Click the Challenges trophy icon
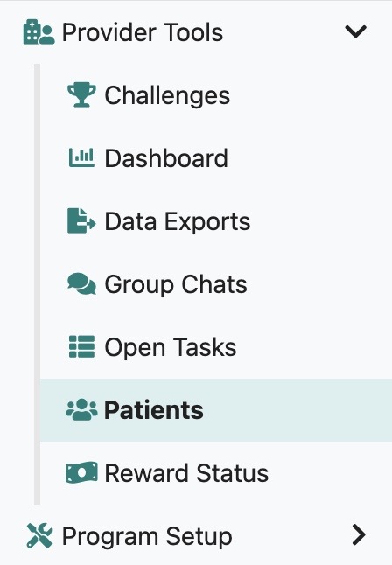Image resolution: width=392 pixels, height=565 pixels. point(81,95)
